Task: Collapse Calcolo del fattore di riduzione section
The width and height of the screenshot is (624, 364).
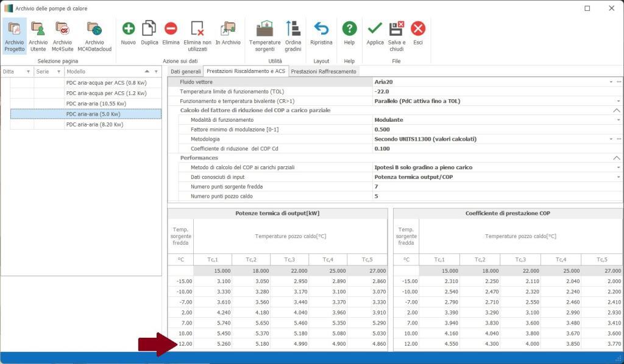Action: (617, 110)
